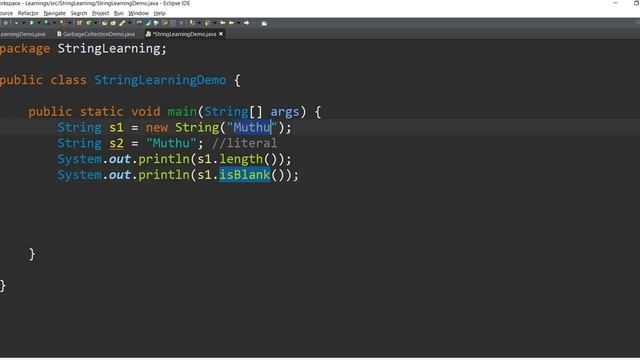Click the Open Type toolbar icon

tap(104, 23)
